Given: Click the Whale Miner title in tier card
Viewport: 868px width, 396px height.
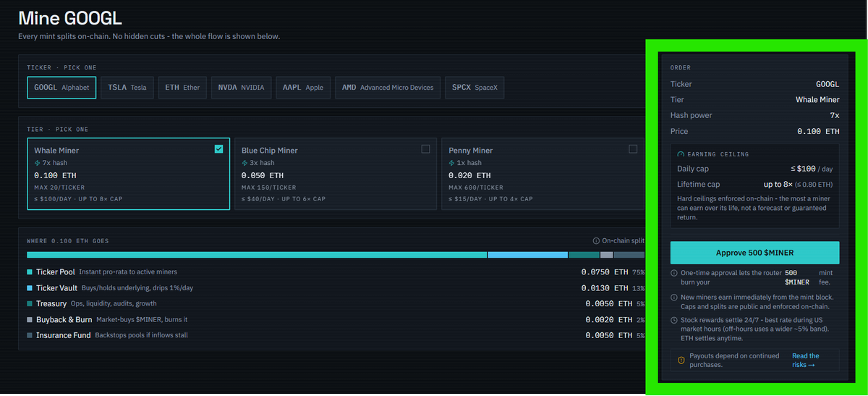Looking at the screenshot, I should click(56, 151).
